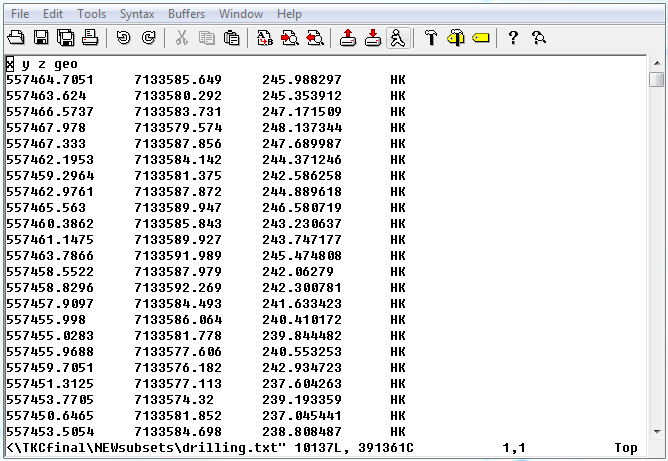Click z value 242.934723
The width and height of the screenshot is (668, 461).
302,368
